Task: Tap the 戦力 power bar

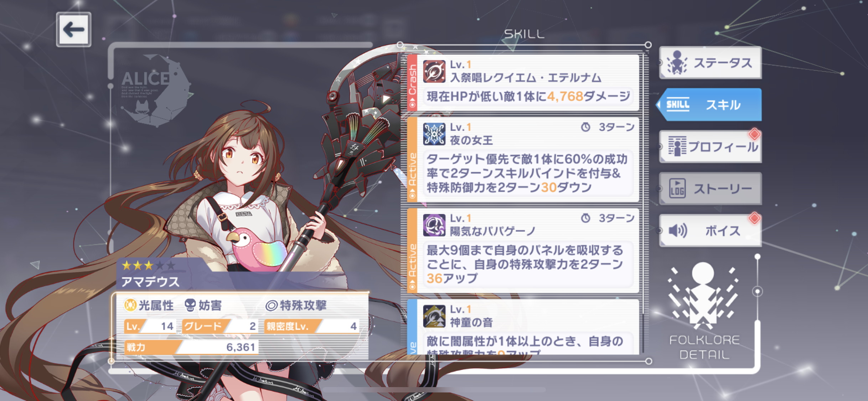Action: pos(191,347)
